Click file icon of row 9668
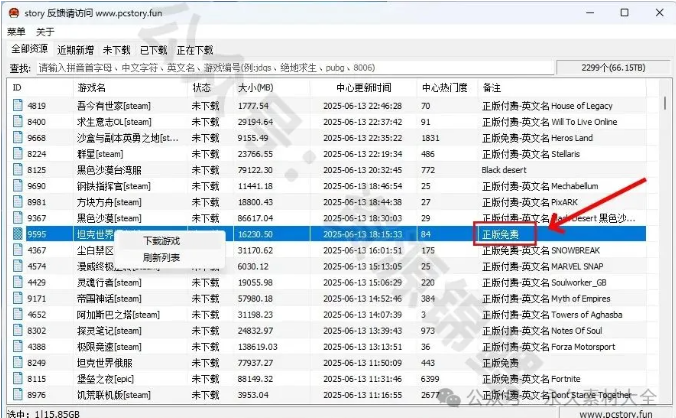 click(18, 137)
